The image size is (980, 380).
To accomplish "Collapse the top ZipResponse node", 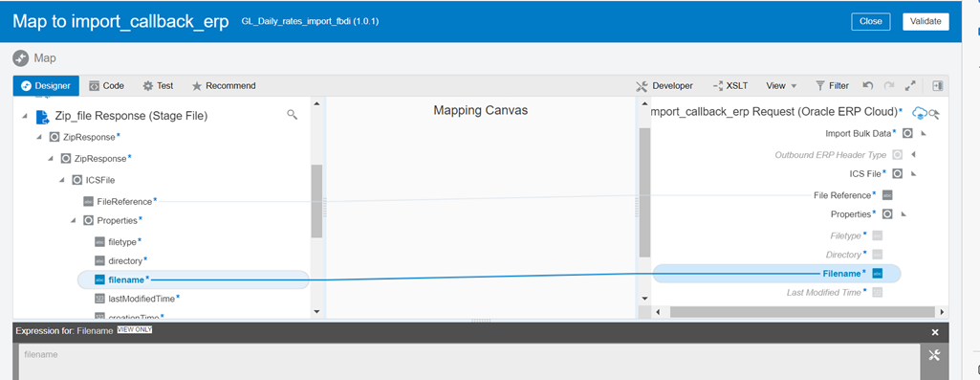I will coord(39,137).
